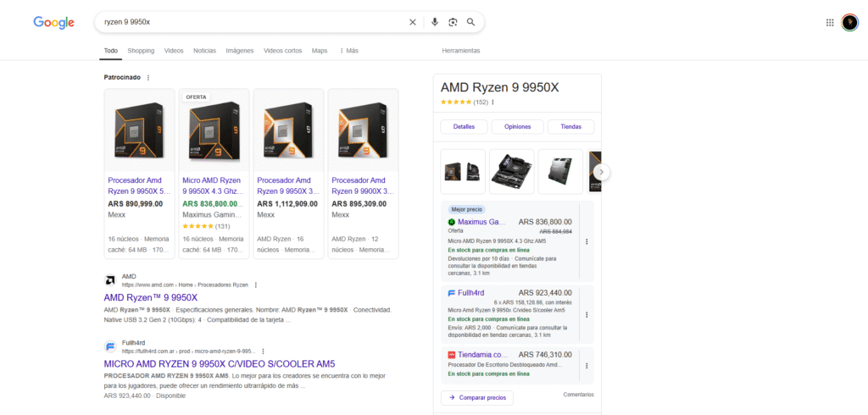Open the Google account profile avatar
The height and width of the screenshot is (415, 868).
(849, 23)
